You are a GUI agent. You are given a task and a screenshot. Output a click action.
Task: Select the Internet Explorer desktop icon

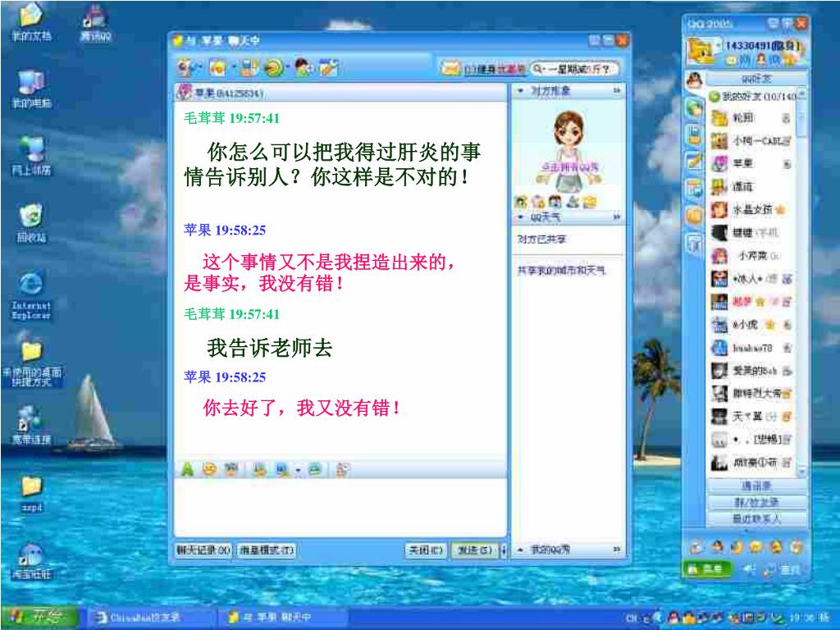31,296
